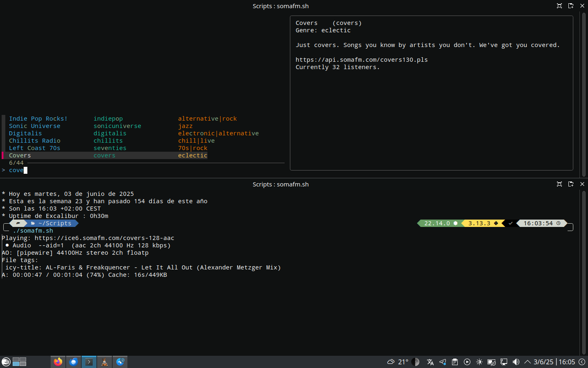The width and height of the screenshot is (588, 368).
Task: Open the media player tray icon
Action: point(467,362)
